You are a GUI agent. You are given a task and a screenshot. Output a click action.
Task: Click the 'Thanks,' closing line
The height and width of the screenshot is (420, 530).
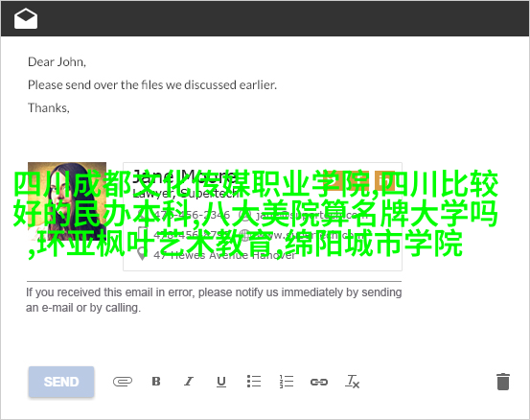(49, 107)
